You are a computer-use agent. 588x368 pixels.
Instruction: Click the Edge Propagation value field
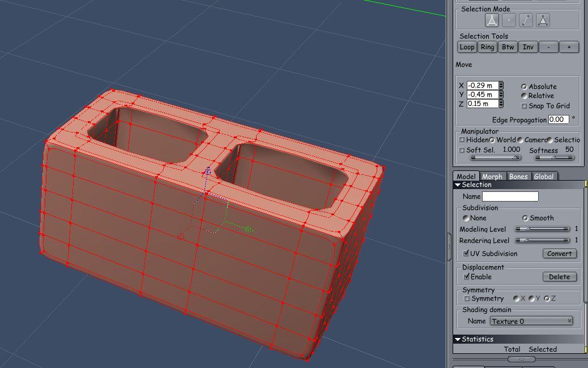click(x=559, y=119)
